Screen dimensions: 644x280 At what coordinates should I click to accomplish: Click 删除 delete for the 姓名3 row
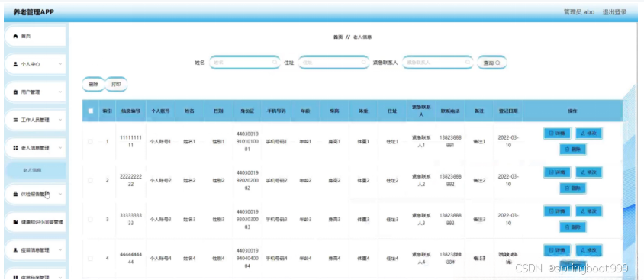(x=572, y=227)
